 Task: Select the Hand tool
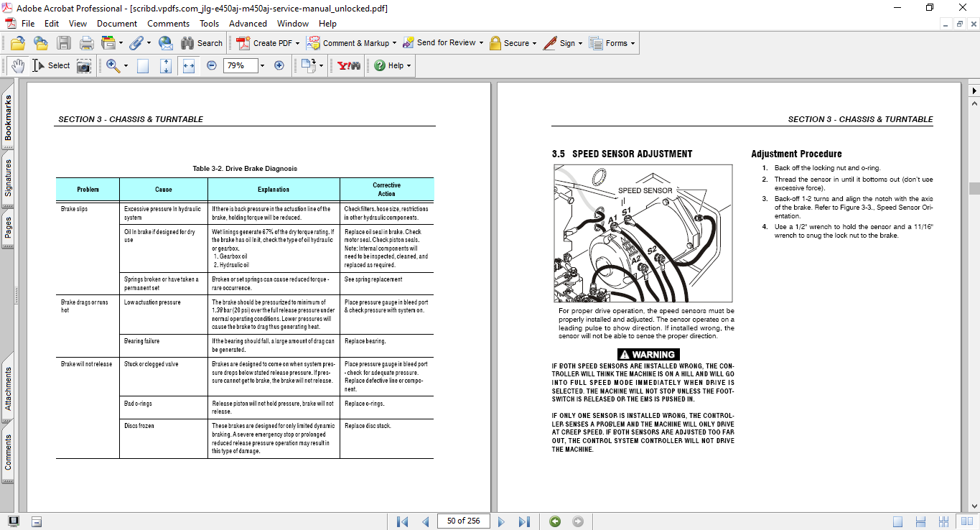[x=17, y=65]
